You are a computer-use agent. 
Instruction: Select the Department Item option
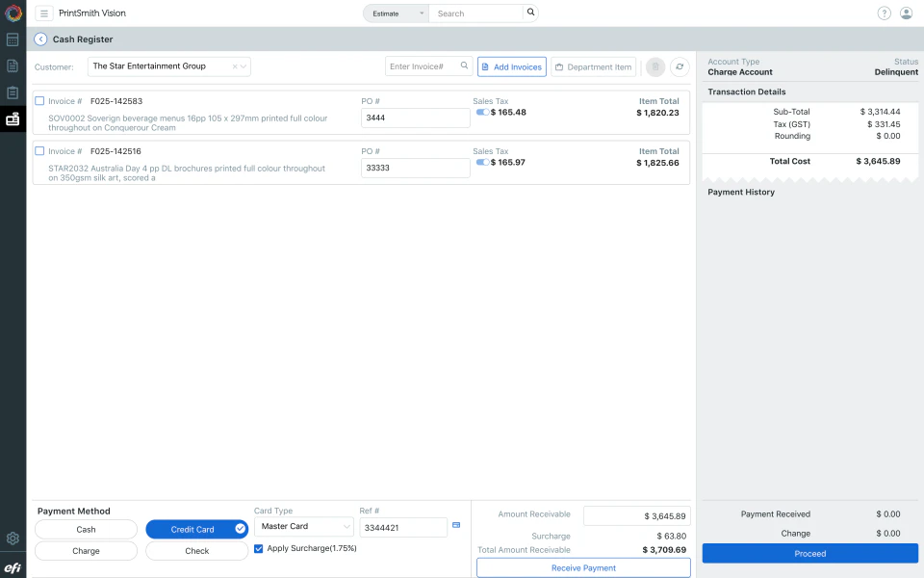click(x=592, y=66)
